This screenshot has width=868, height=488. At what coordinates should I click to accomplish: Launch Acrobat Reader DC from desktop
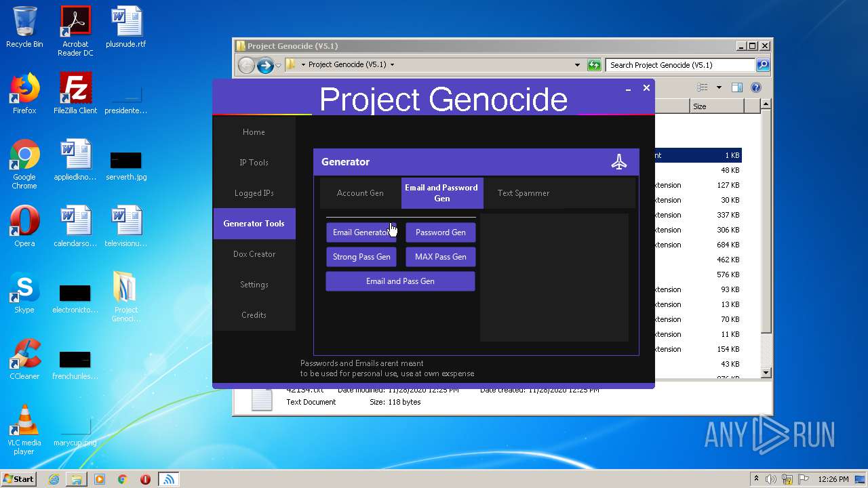(x=75, y=31)
